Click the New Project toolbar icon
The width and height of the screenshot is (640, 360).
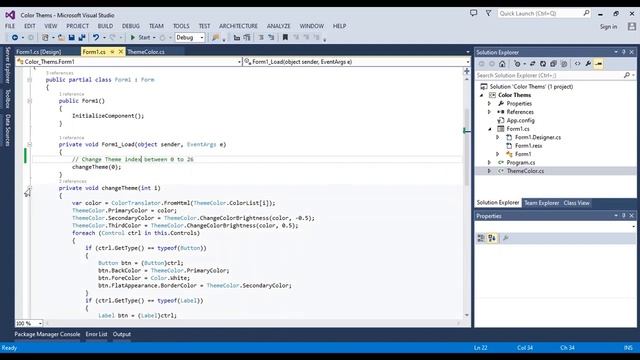tap(45, 38)
